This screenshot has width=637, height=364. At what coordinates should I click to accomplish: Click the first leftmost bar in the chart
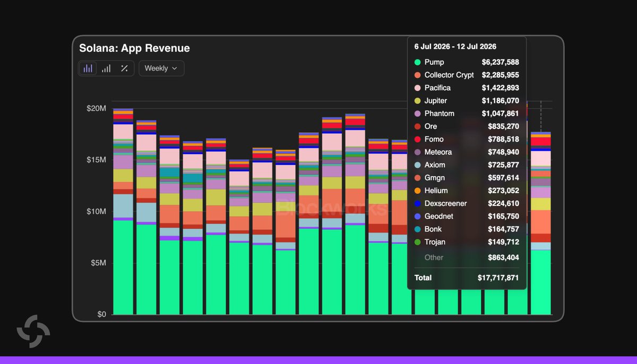coord(123,212)
